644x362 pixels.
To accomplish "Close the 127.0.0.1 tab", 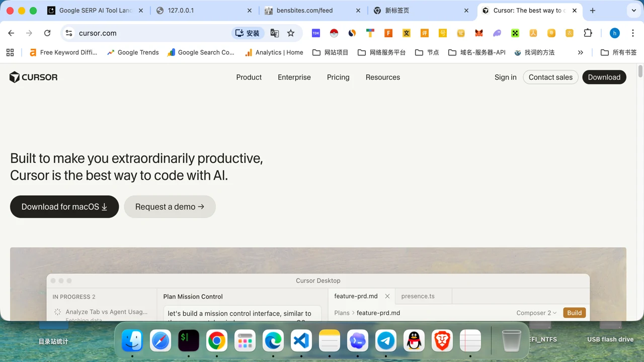I will click(x=250, y=11).
